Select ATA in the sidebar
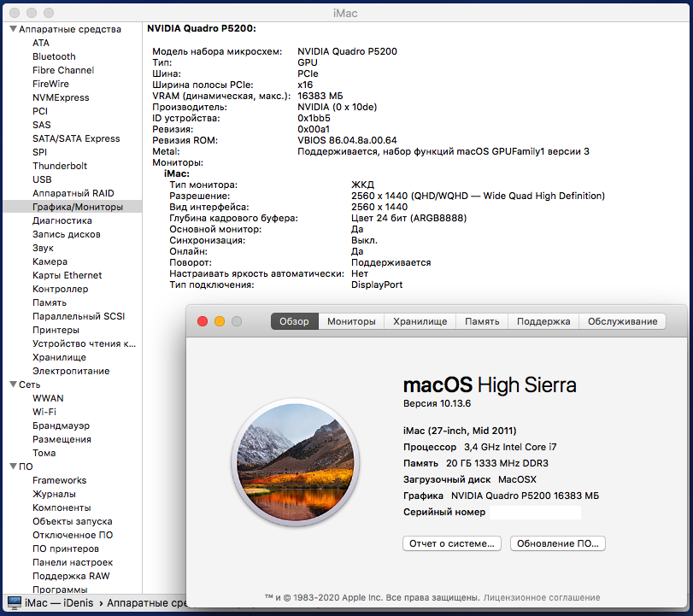This screenshot has width=693, height=616. [x=41, y=43]
